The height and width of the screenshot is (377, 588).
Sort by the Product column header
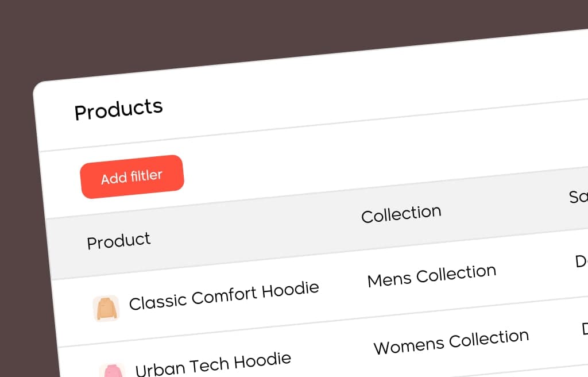point(118,241)
